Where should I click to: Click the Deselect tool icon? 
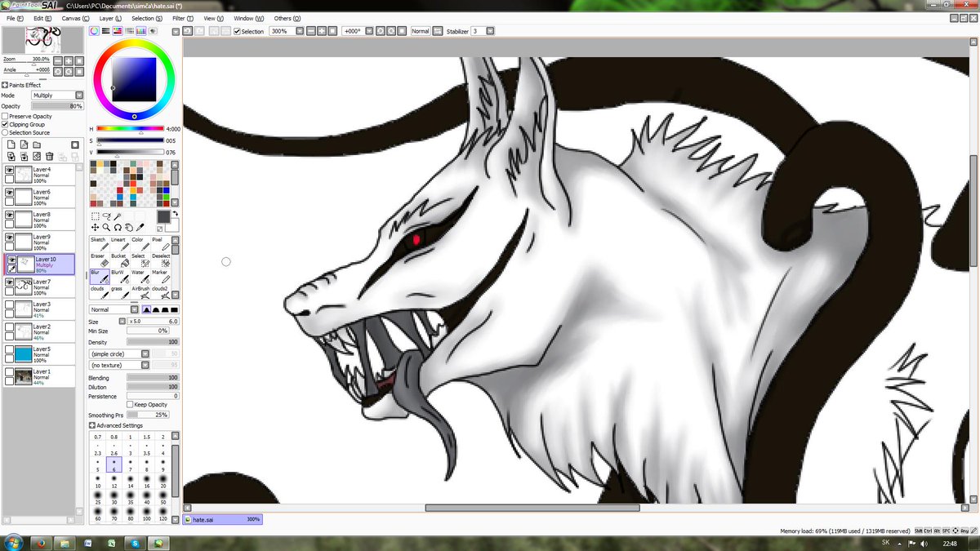(x=161, y=261)
